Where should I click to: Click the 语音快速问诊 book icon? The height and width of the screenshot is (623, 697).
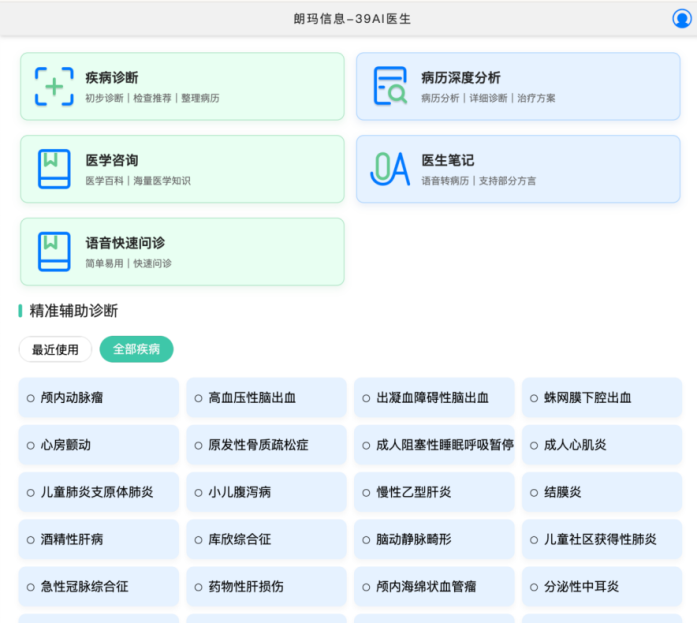tap(54, 252)
